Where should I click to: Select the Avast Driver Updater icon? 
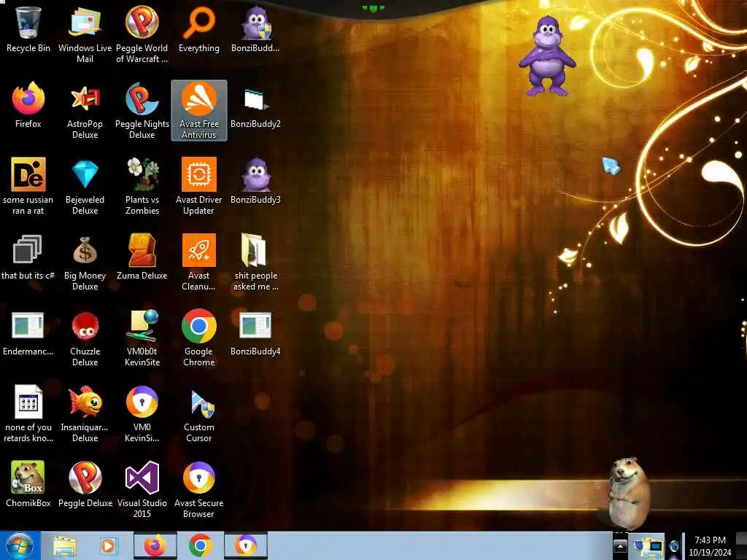tap(199, 187)
